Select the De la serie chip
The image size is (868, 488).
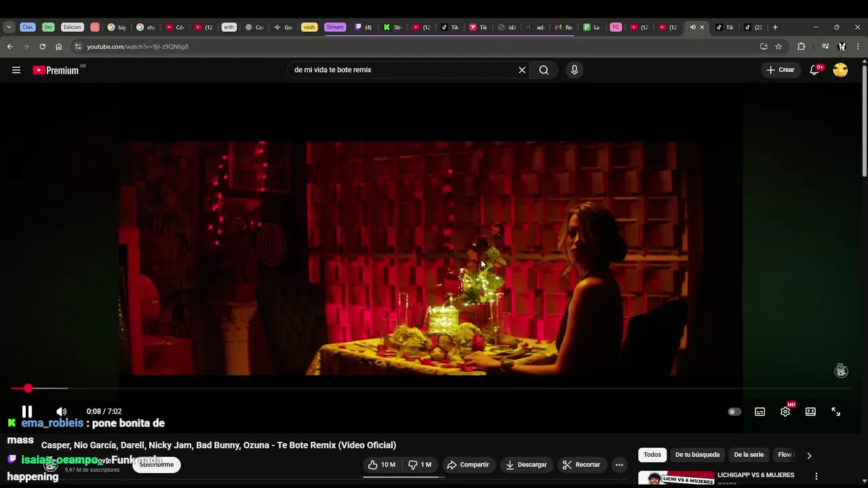coord(749,455)
